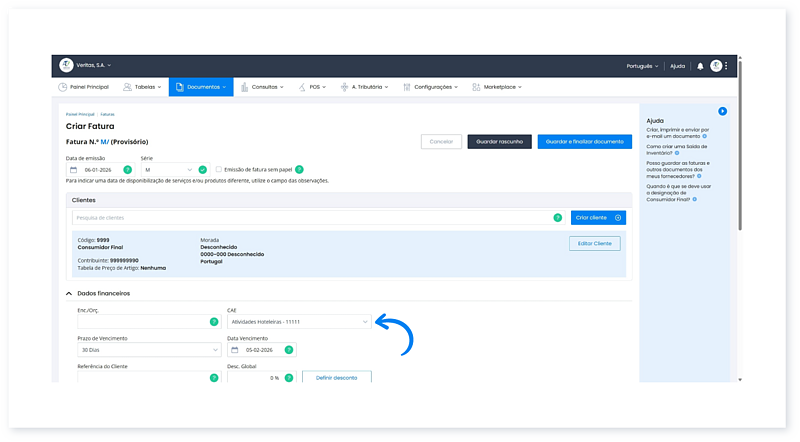The width and height of the screenshot is (800, 442).
Task: Collapse the Dados financeiros section
Action: 69,293
